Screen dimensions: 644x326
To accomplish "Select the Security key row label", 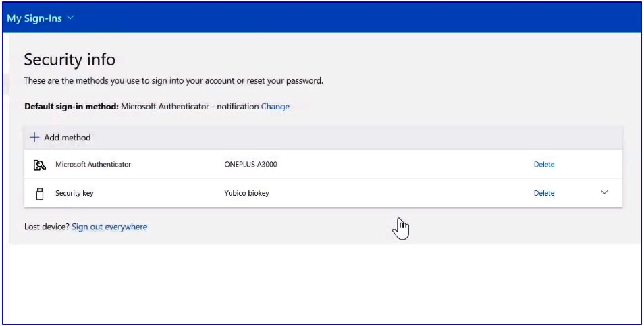I will [x=74, y=193].
